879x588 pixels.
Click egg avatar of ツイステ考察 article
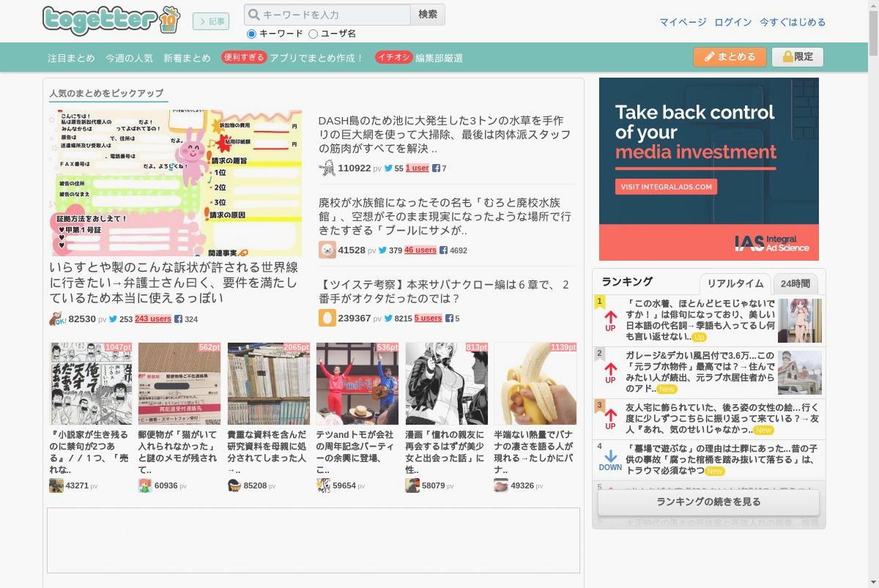pos(327,318)
